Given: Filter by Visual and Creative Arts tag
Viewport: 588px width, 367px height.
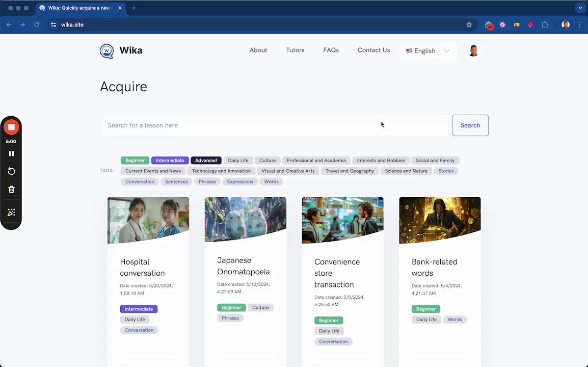Looking at the screenshot, I should [288, 171].
